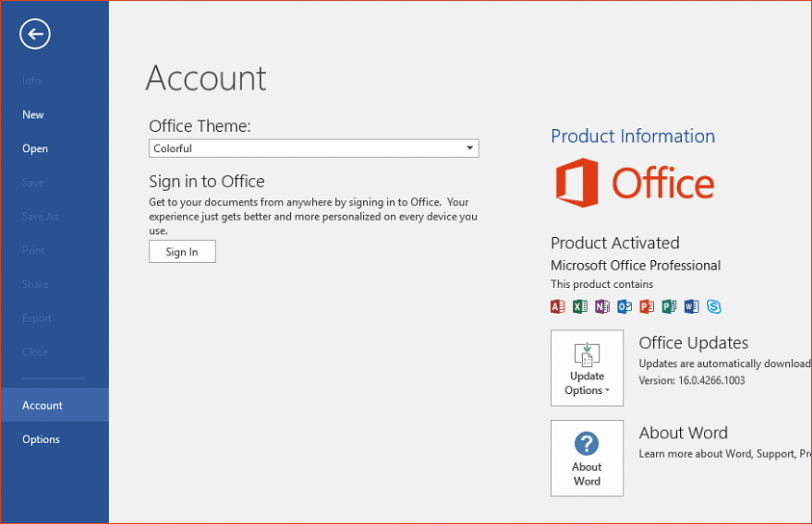The image size is (812, 524).
Task: Select Open in the sidebar
Action: tap(36, 148)
